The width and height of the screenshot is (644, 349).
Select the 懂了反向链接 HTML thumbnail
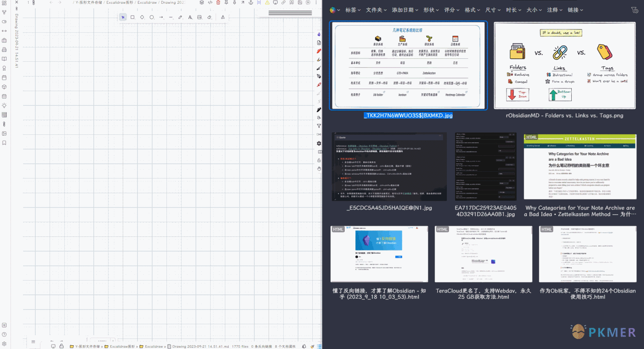point(379,254)
